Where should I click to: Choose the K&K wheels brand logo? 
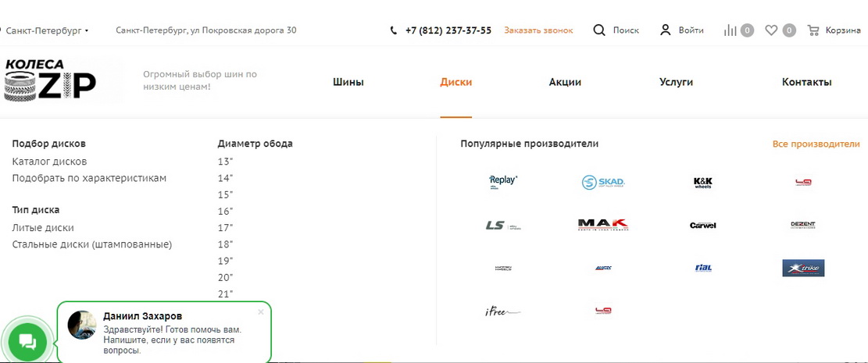[x=703, y=183]
